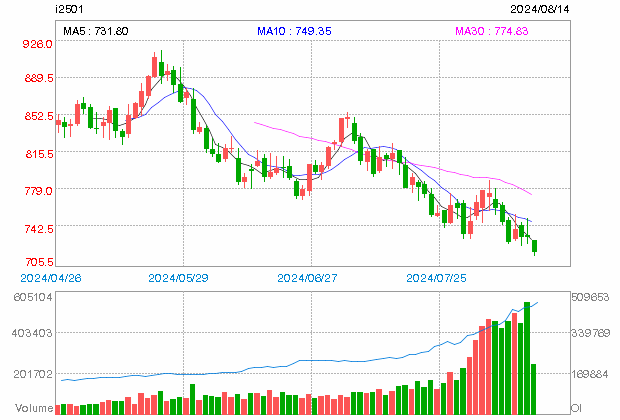Click the Volume label in lower chart
This screenshot has height=420, width=620.
(x=34, y=408)
